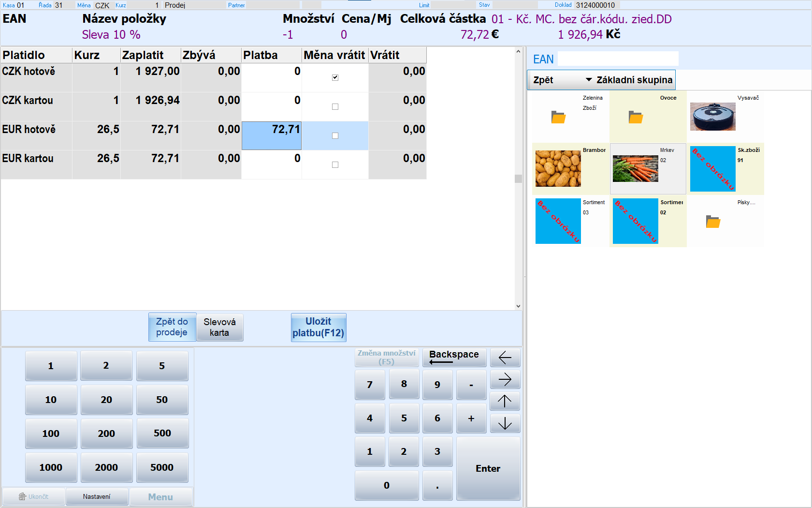812x508 pixels.
Task: Open Nastavení settings
Action: (x=97, y=497)
